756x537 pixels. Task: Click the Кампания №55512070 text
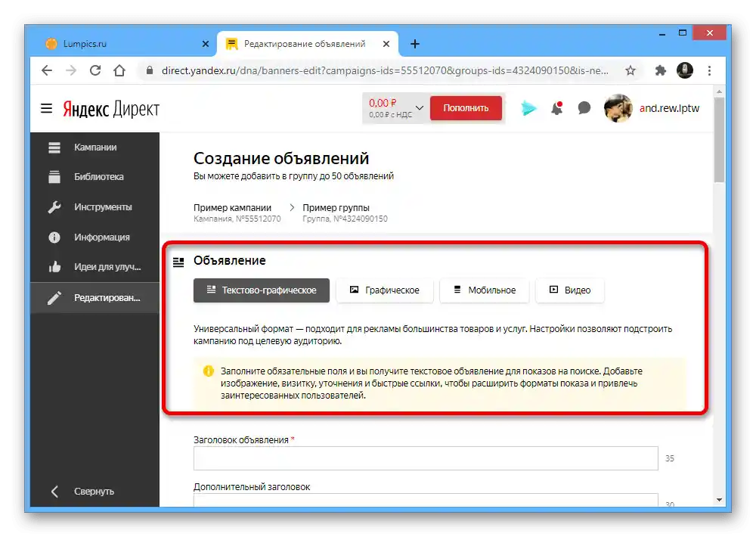point(237,219)
